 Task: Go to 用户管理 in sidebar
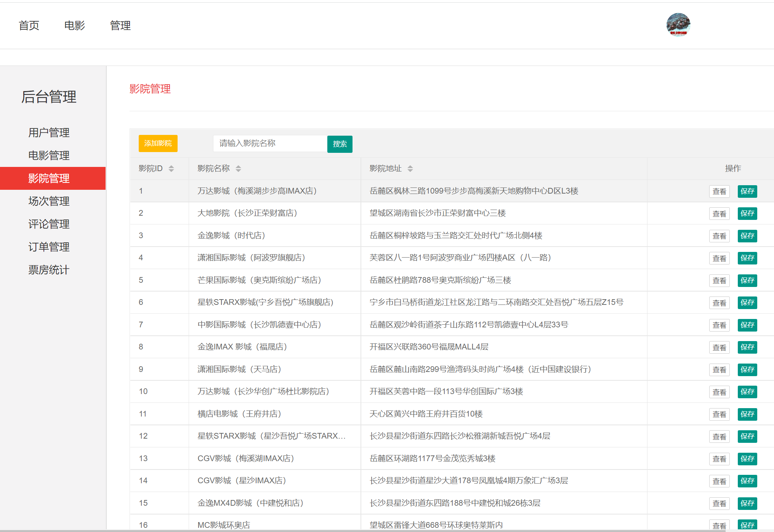coord(49,133)
